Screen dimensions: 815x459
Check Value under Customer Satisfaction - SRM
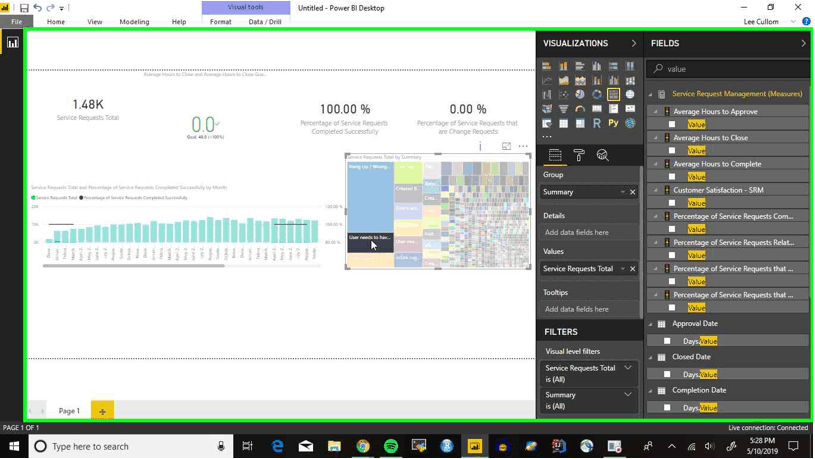pyautogui.click(x=672, y=203)
